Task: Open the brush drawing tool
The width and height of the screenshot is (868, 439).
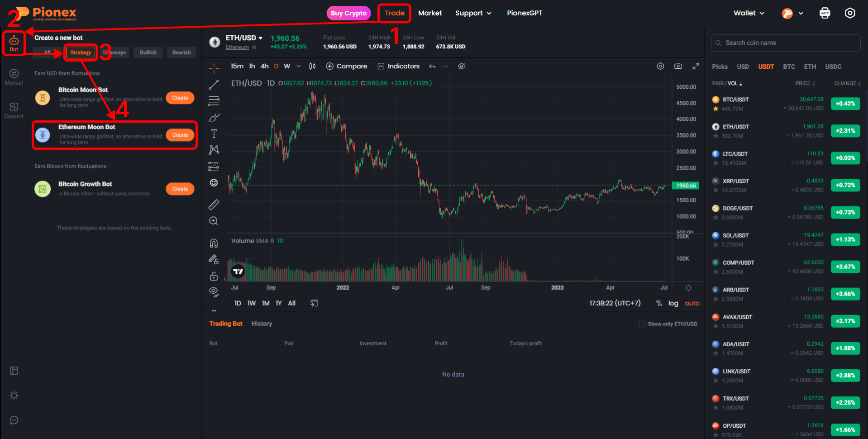Action: click(x=214, y=117)
